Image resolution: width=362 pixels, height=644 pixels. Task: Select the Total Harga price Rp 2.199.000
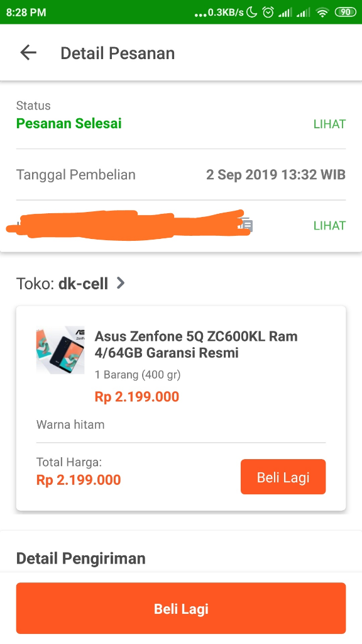pyautogui.click(x=77, y=480)
